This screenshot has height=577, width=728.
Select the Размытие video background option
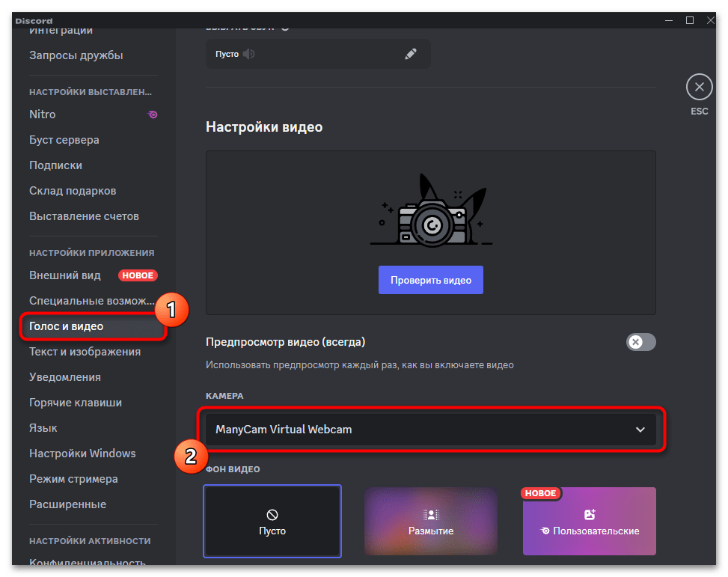coord(430,521)
